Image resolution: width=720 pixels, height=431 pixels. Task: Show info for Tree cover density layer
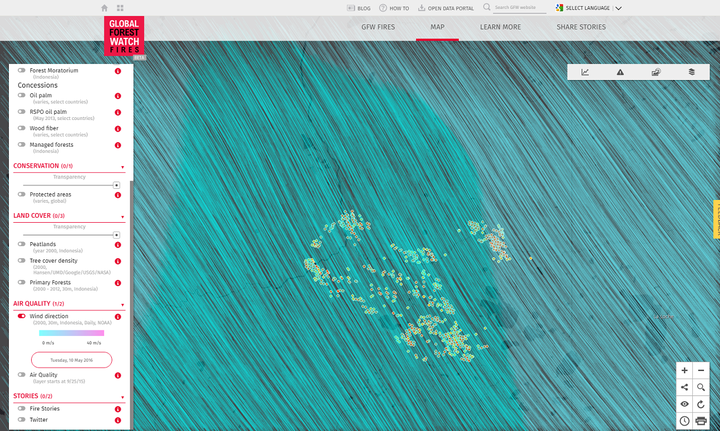[x=118, y=261]
